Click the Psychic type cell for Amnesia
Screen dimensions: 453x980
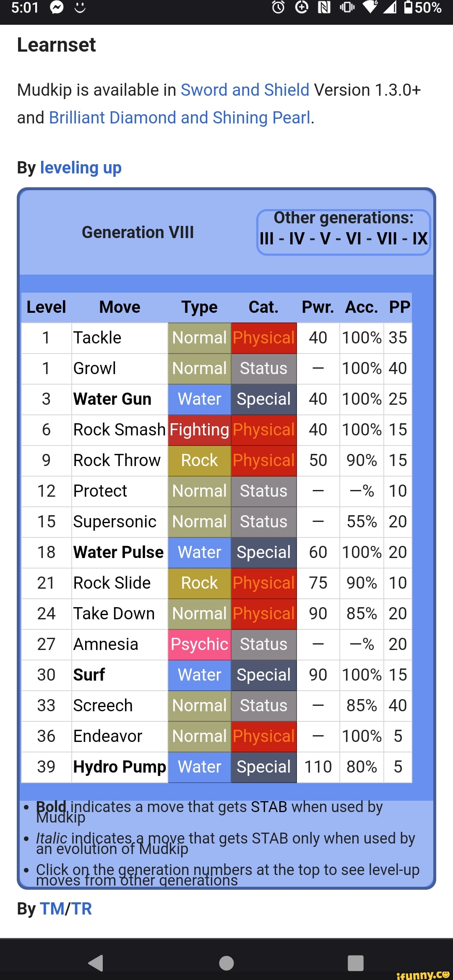point(199,644)
